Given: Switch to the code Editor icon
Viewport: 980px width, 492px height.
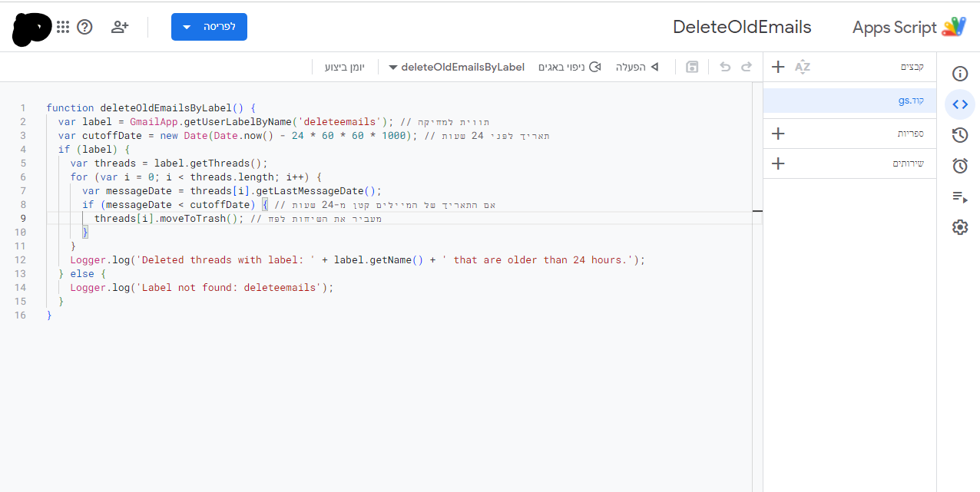Looking at the screenshot, I should [x=959, y=104].
